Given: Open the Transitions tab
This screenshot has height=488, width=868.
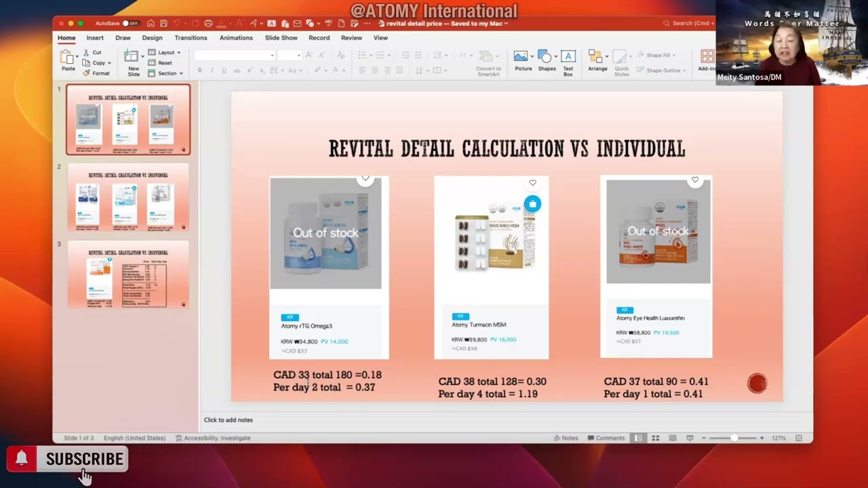Looking at the screenshot, I should pos(191,38).
